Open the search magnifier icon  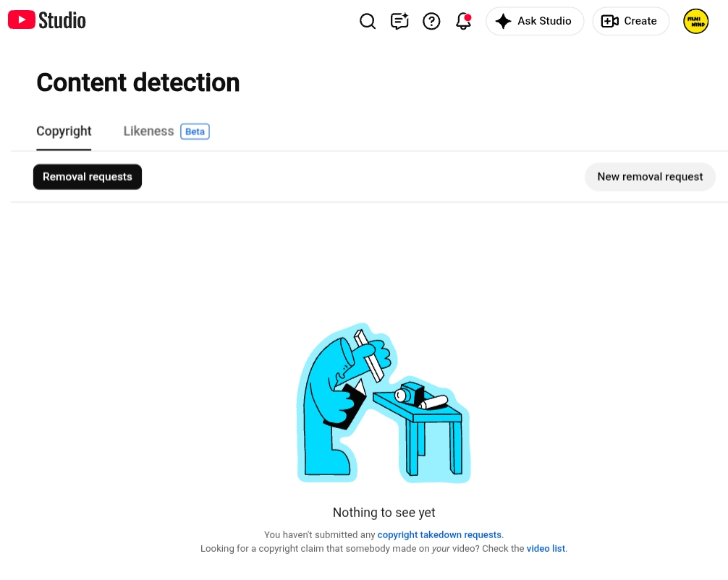(x=367, y=21)
